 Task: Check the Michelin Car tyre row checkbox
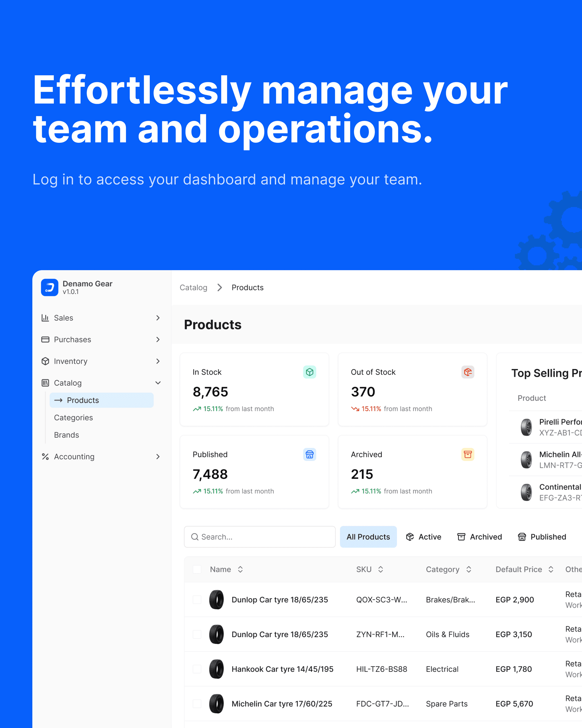(x=197, y=704)
